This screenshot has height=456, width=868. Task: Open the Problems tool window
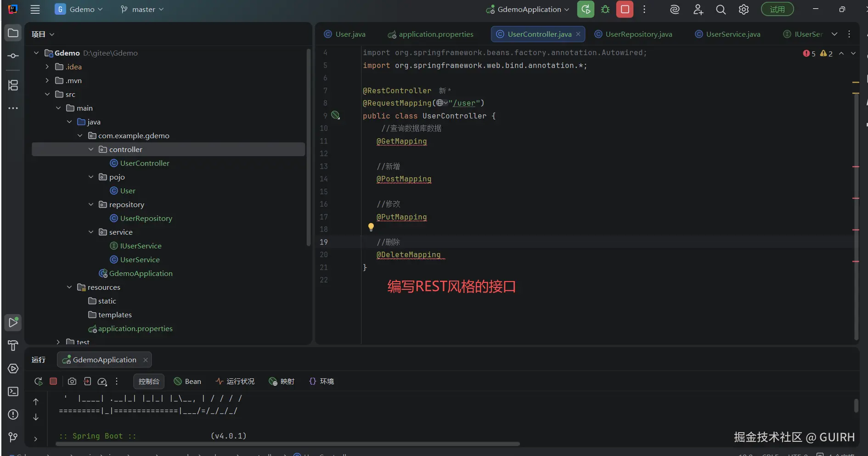pos(13,414)
